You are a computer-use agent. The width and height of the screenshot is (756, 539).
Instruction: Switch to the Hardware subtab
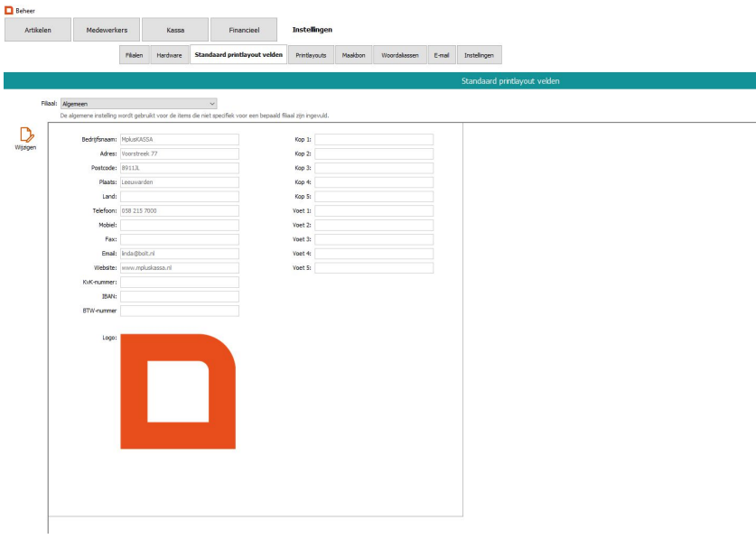[169, 55]
